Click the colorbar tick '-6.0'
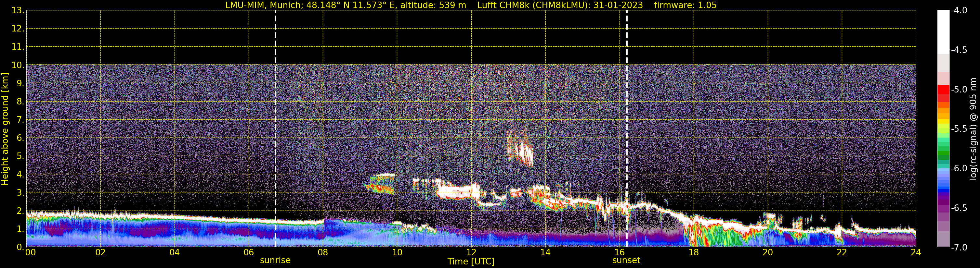 tap(959, 168)
